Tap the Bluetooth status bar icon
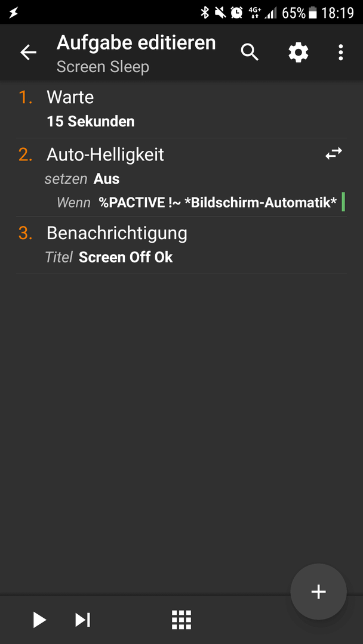The image size is (363, 644). pyautogui.click(x=204, y=13)
